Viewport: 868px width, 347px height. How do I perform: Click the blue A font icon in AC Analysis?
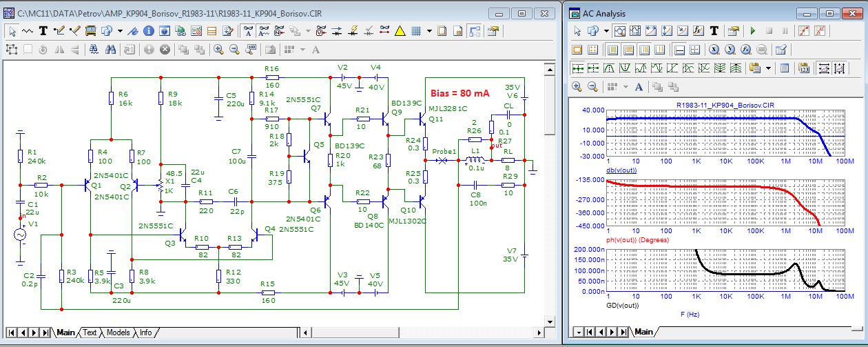(x=639, y=87)
